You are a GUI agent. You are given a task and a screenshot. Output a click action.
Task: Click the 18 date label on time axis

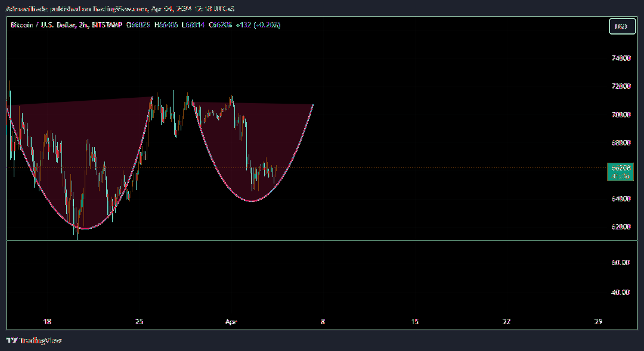click(47, 321)
